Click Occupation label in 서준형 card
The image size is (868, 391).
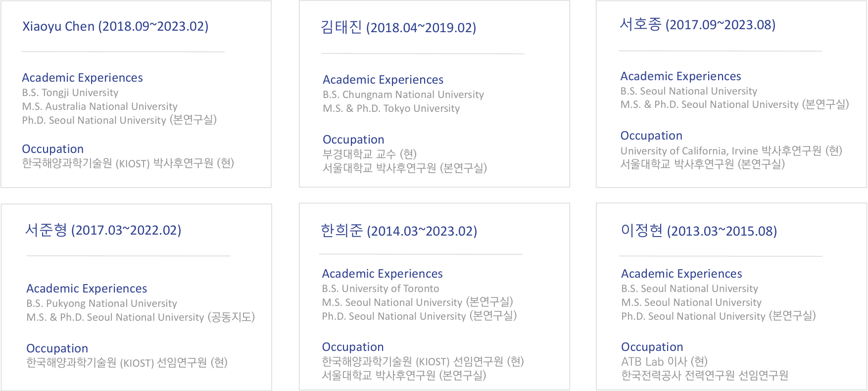point(57,348)
